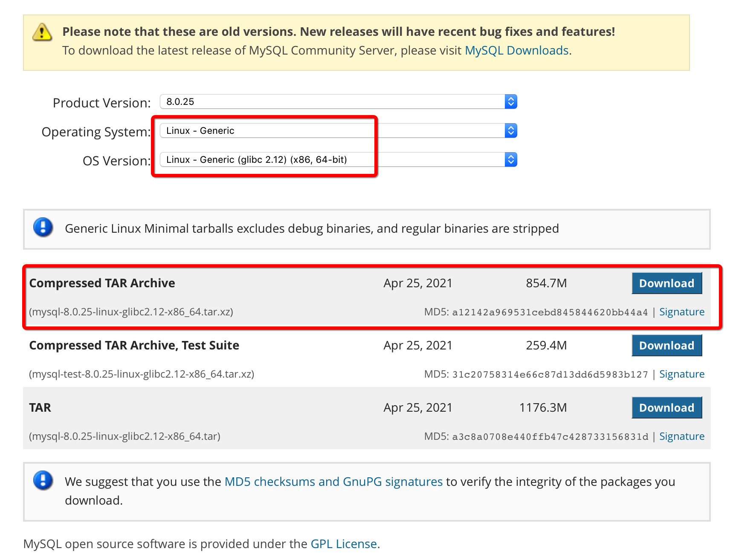Download the Compressed TAR Archive Test Suite
730x560 pixels.
666,346
